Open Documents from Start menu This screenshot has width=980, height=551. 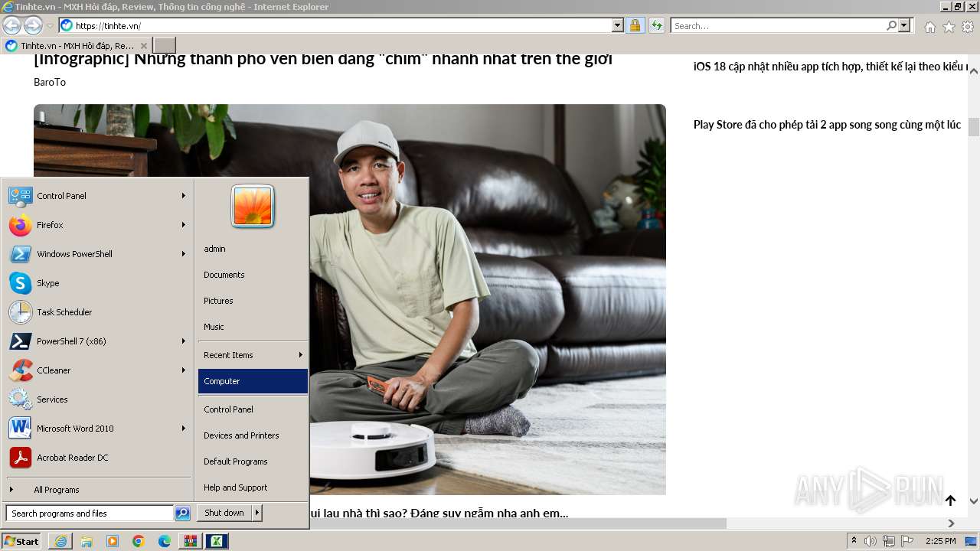(x=253, y=275)
